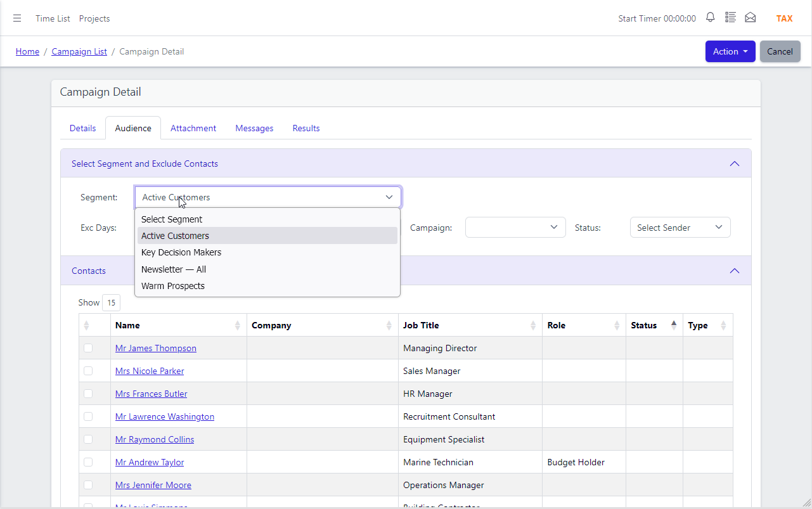Open the Projects page
This screenshot has width=812, height=509.
[x=94, y=18]
